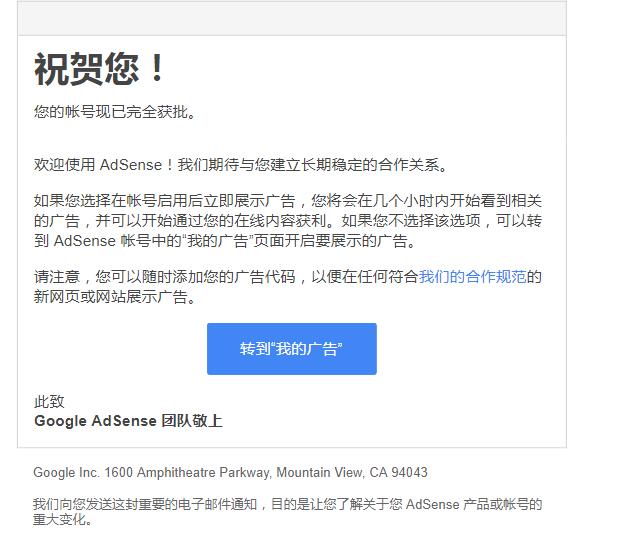The width and height of the screenshot is (634, 533).
Task: Click the 祝贺您！ heading
Action: [100, 69]
